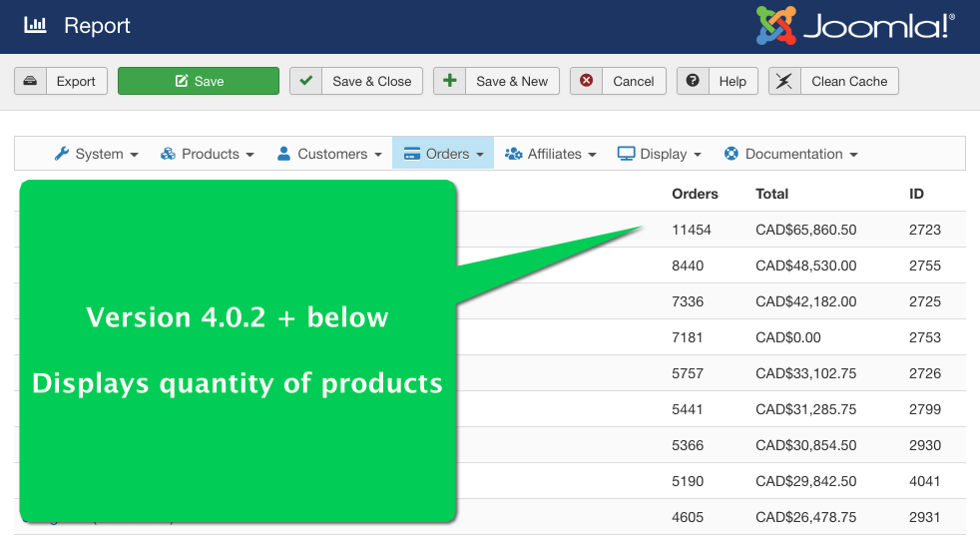Select ID 2753
This screenshot has height=540, width=980.
(x=925, y=337)
